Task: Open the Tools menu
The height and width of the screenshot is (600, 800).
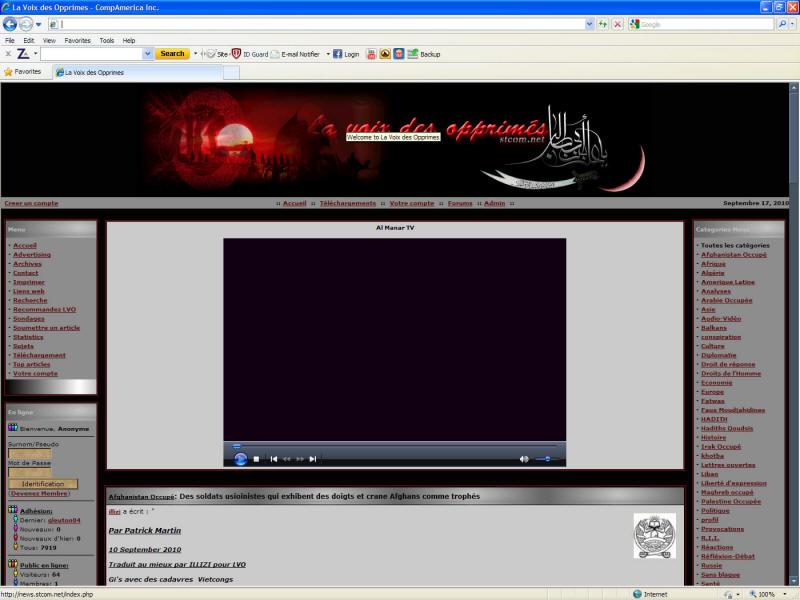Action: click(107, 40)
